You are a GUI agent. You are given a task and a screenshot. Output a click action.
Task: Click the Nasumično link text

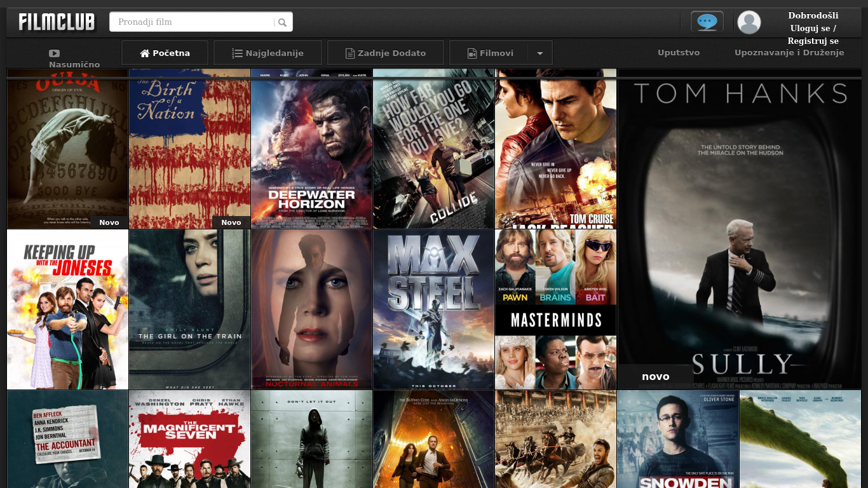pos(74,65)
